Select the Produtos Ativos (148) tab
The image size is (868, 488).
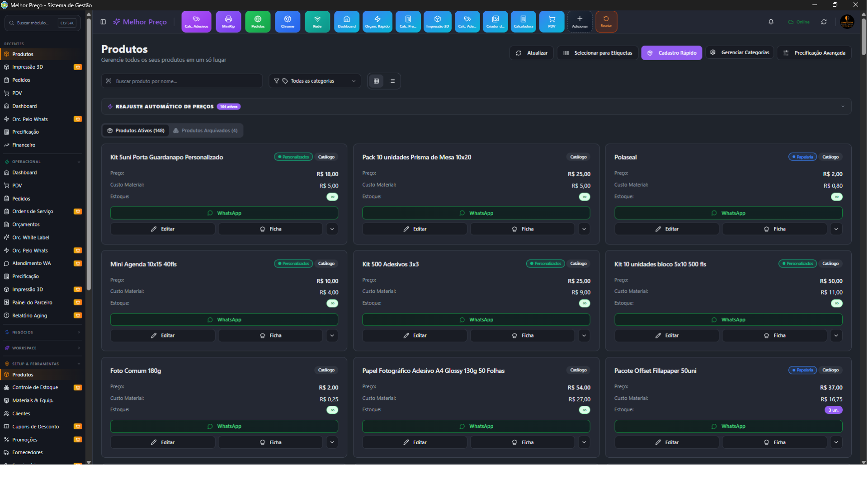[136, 131]
